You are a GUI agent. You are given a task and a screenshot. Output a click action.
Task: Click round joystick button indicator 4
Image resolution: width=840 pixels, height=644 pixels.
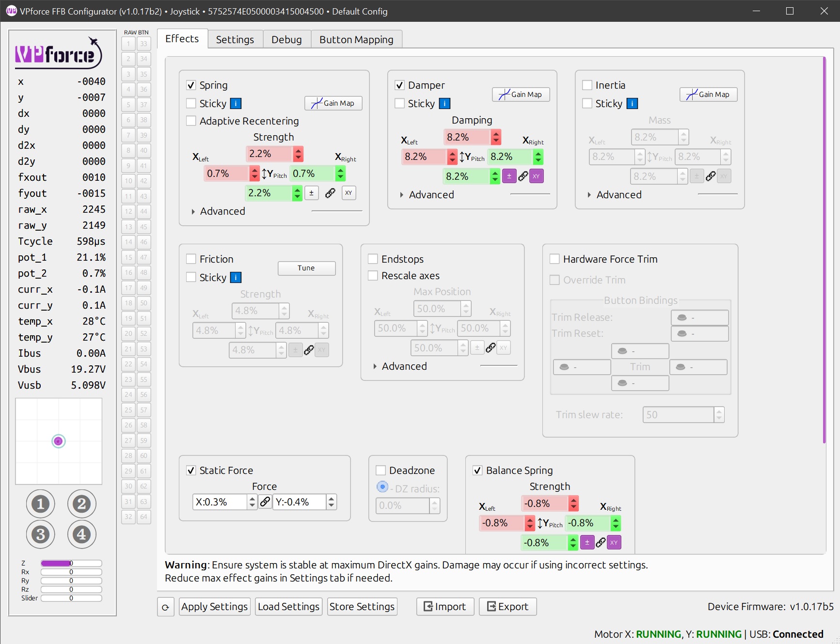(81, 534)
